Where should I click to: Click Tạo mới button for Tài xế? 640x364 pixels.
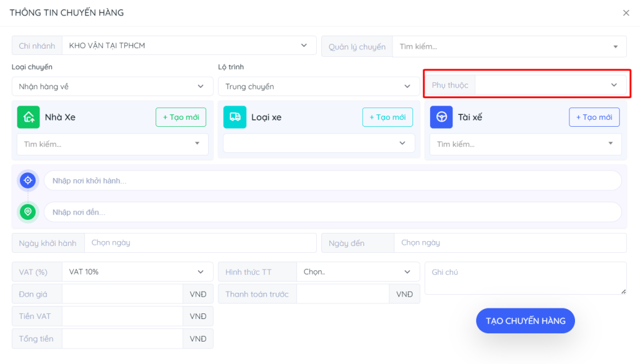[x=594, y=117]
